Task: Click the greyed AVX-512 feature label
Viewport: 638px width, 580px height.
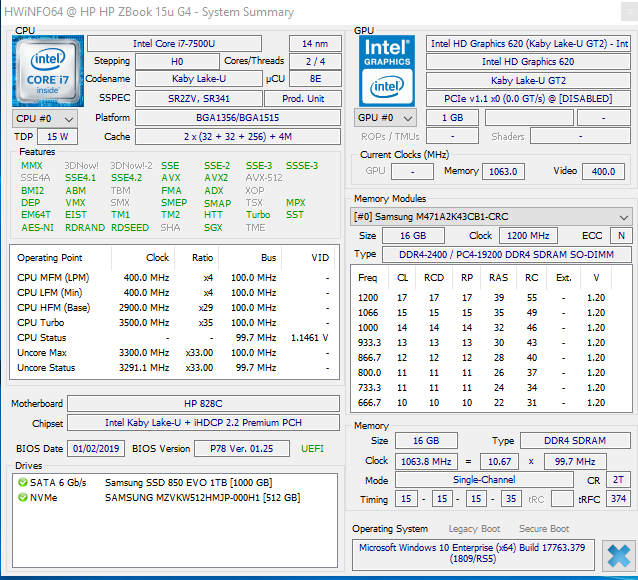Action: (x=264, y=178)
